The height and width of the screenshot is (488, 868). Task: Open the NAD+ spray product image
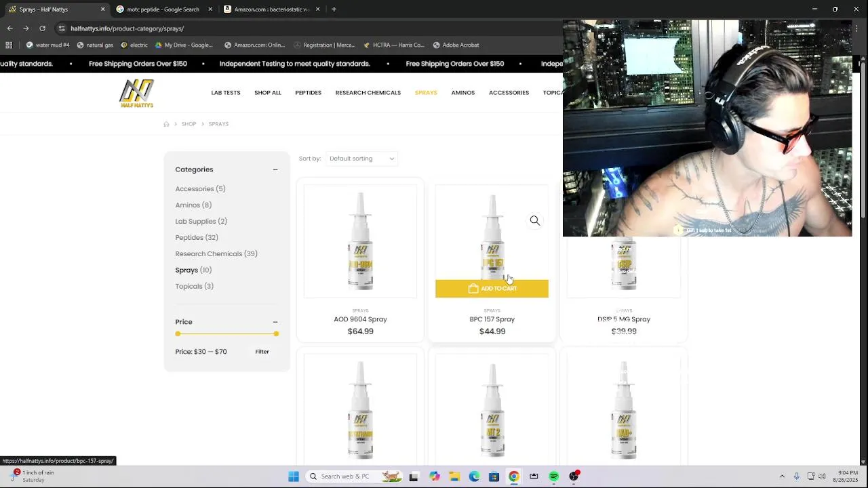point(624,410)
